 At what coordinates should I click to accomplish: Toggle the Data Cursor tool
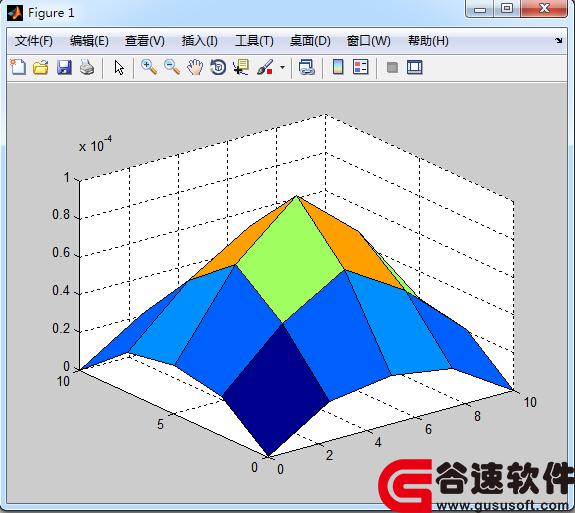[x=241, y=67]
